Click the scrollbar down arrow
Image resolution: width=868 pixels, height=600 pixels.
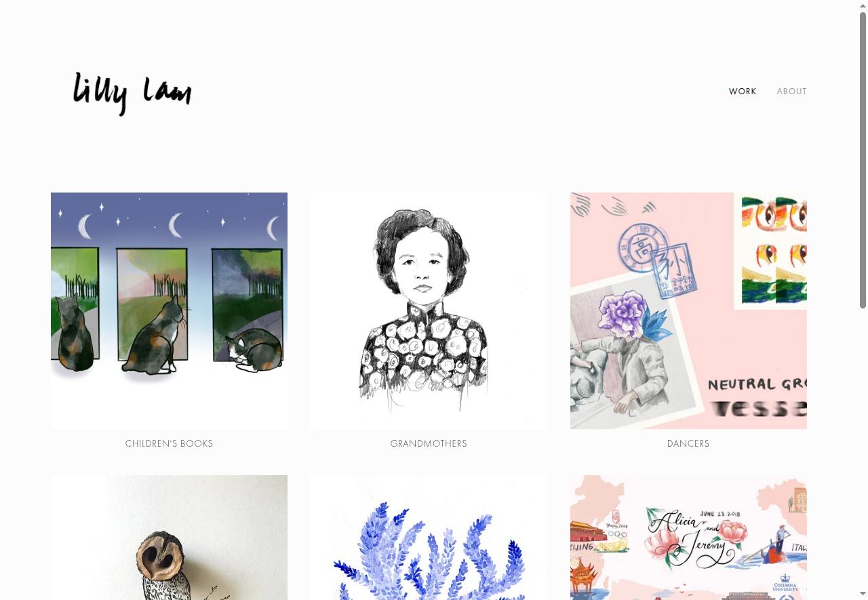coord(863,595)
